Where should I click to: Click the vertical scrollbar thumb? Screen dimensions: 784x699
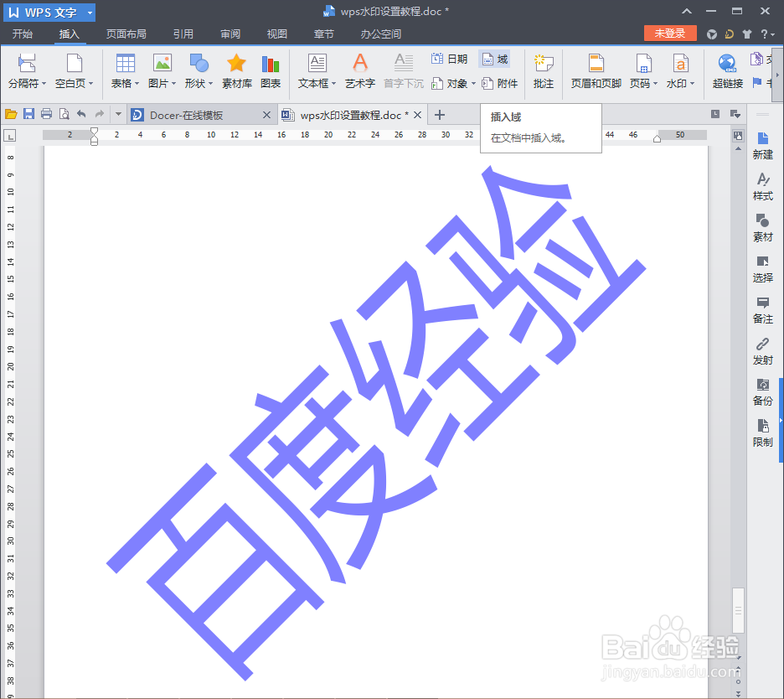(x=738, y=610)
